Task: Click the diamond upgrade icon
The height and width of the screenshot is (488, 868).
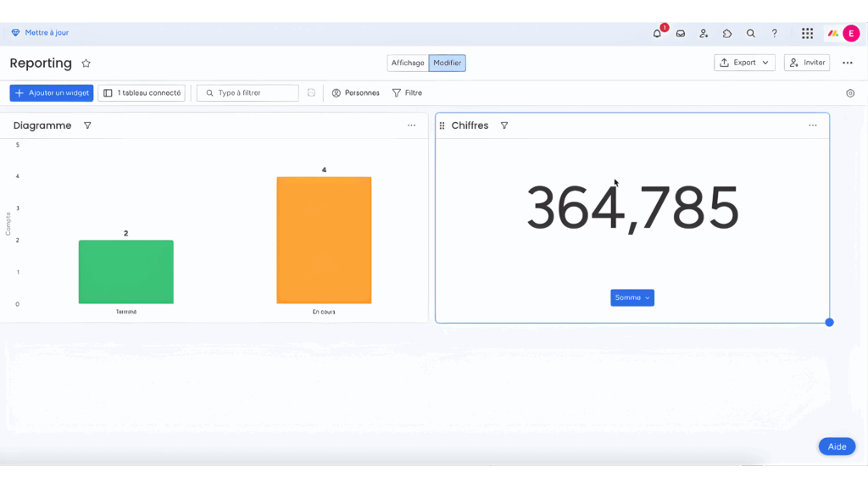Action: (15, 33)
